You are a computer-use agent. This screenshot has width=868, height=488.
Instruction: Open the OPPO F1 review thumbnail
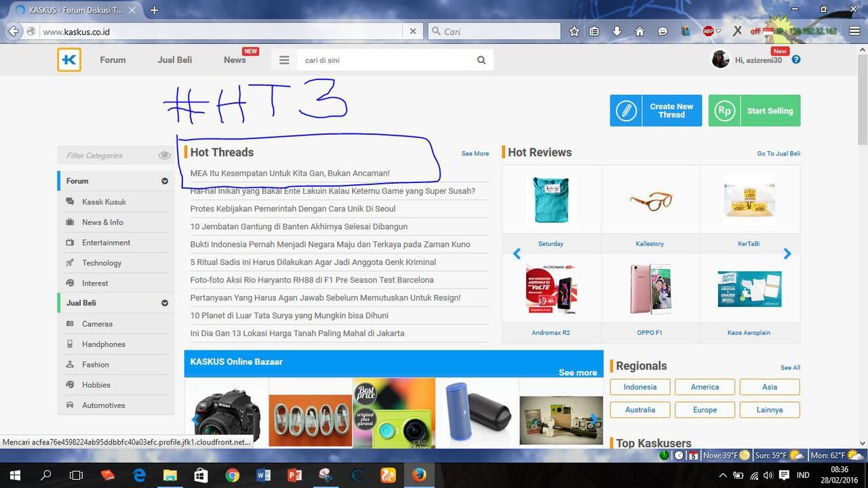(650, 289)
